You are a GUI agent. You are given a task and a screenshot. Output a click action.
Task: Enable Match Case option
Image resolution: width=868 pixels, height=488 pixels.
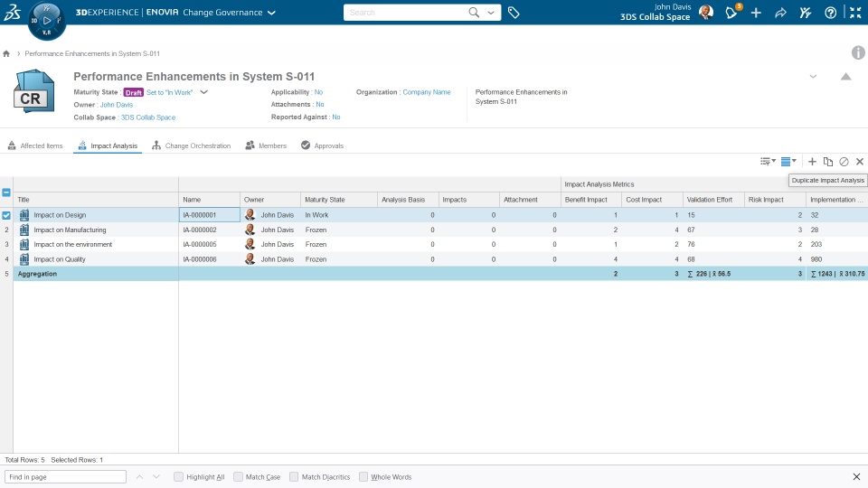(238, 476)
